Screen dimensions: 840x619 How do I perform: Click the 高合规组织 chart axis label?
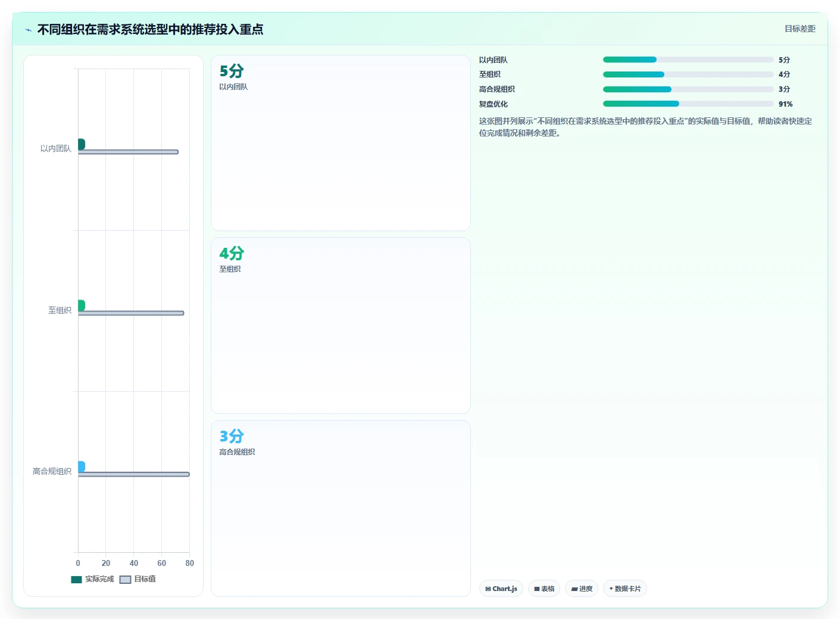[52, 471]
